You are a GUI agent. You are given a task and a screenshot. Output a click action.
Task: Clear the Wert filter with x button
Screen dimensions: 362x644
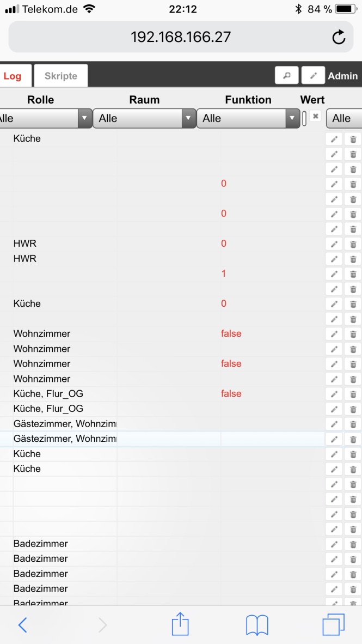(315, 117)
